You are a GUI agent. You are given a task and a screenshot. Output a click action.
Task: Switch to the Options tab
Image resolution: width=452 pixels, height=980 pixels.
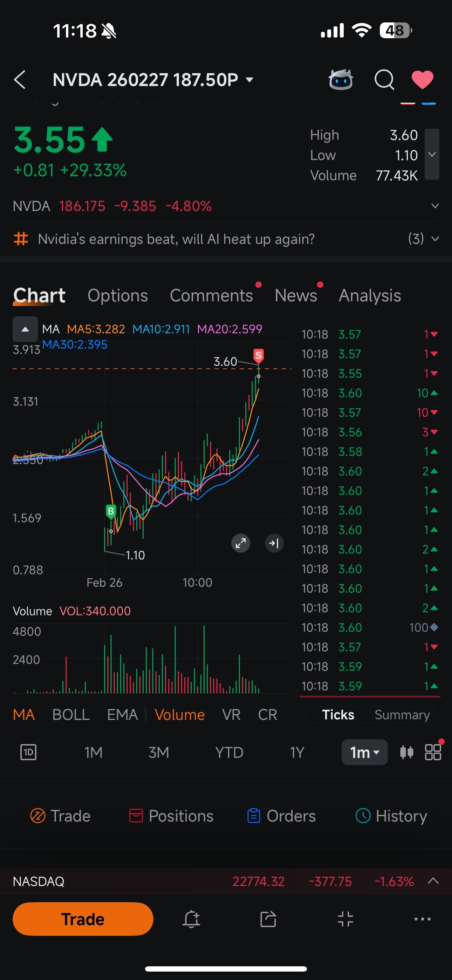(x=118, y=295)
